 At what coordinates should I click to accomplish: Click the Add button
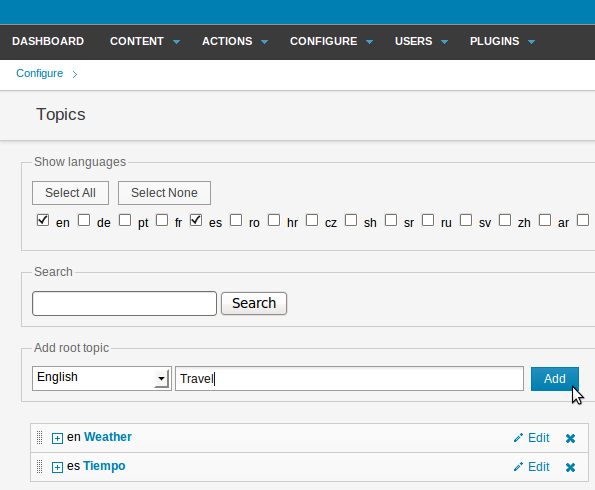tap(555, 379)
